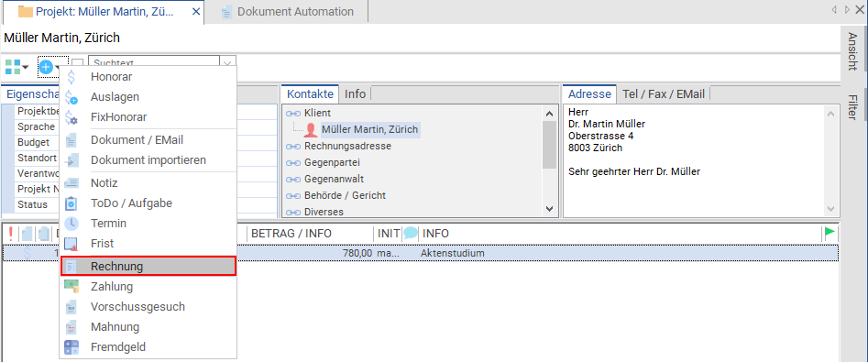The height and width of the screenshot is (362, 868).
Task: Click the Kontakte list scrollbar down arrow
Action: coord(549,209)
